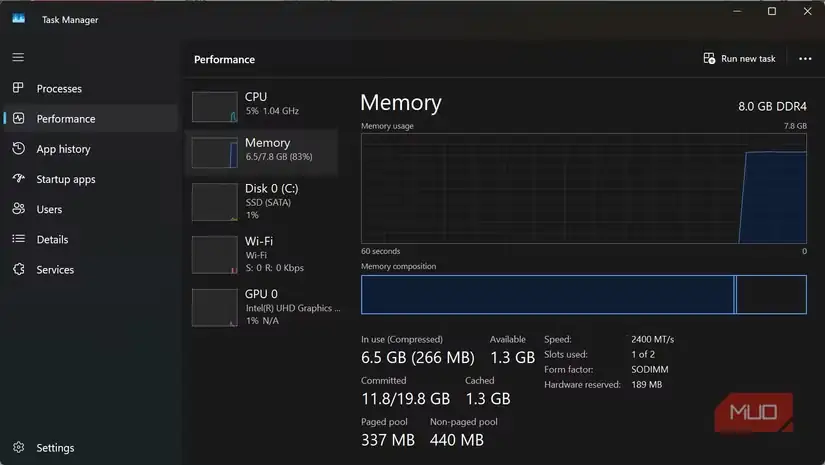Open the three-dot more options menu
Image resolution: width=825 pixels, height=465 pixels.
coord(805,59)
